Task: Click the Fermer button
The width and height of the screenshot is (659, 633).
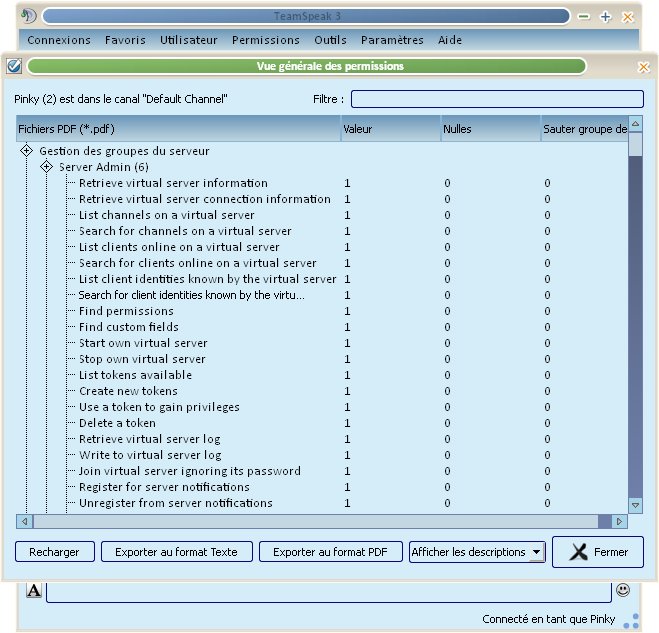Action: [598, 552]
